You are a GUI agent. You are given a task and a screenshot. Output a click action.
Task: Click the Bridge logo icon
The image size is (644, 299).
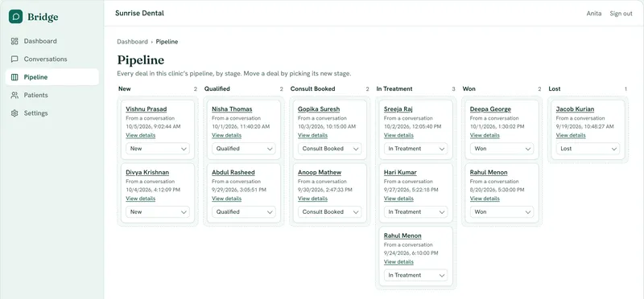[15, 16]
